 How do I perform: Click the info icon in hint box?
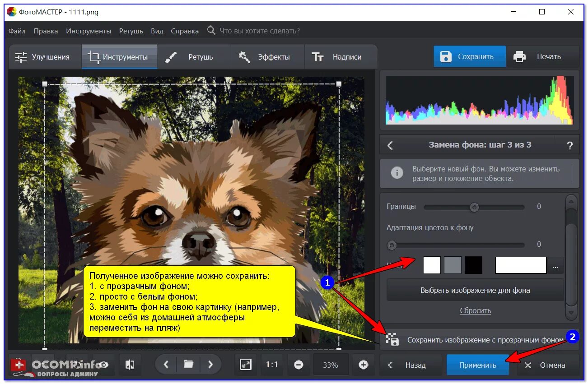pos(397,173)
